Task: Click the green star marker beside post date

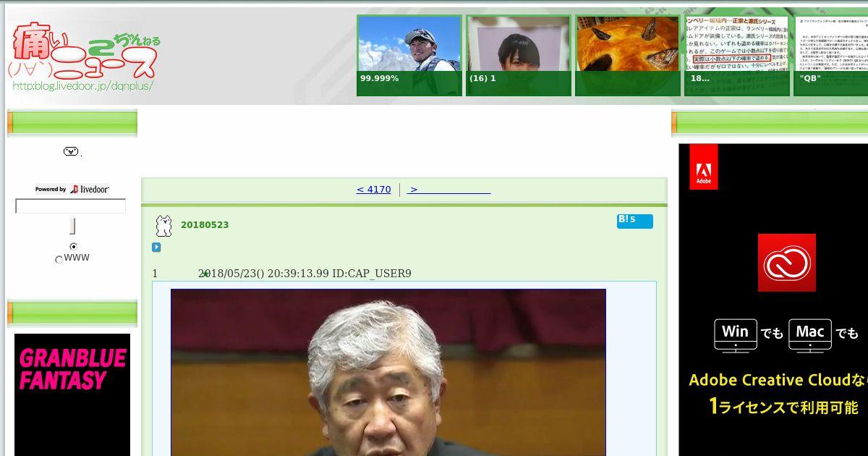Action: (x=205, y=274)
